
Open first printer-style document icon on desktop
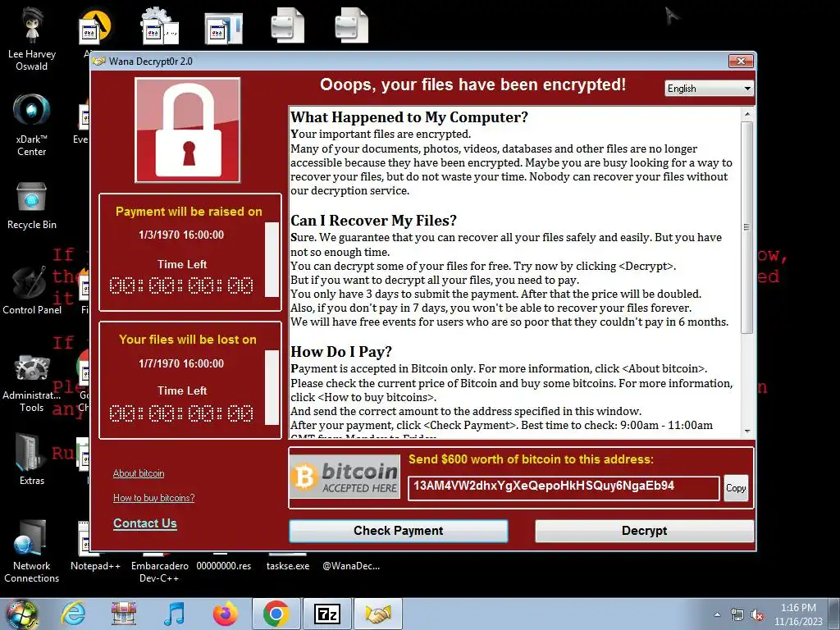(287, 25)
